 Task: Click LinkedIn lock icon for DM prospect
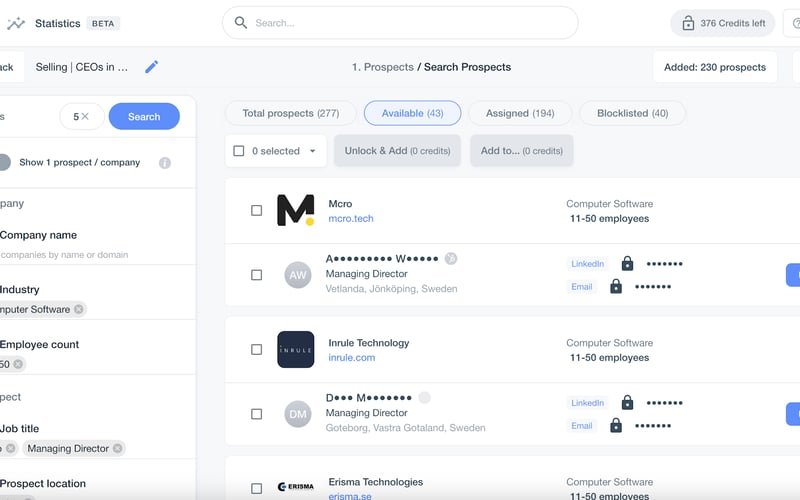(x=627, y=402)
